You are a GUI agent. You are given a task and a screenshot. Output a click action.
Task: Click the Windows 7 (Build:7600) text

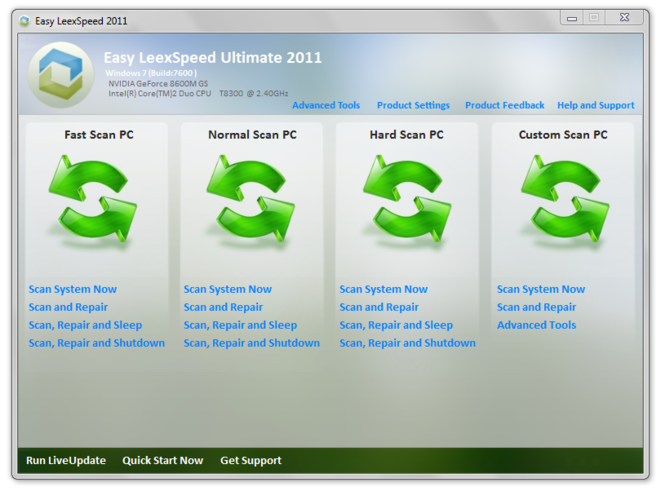151,73
